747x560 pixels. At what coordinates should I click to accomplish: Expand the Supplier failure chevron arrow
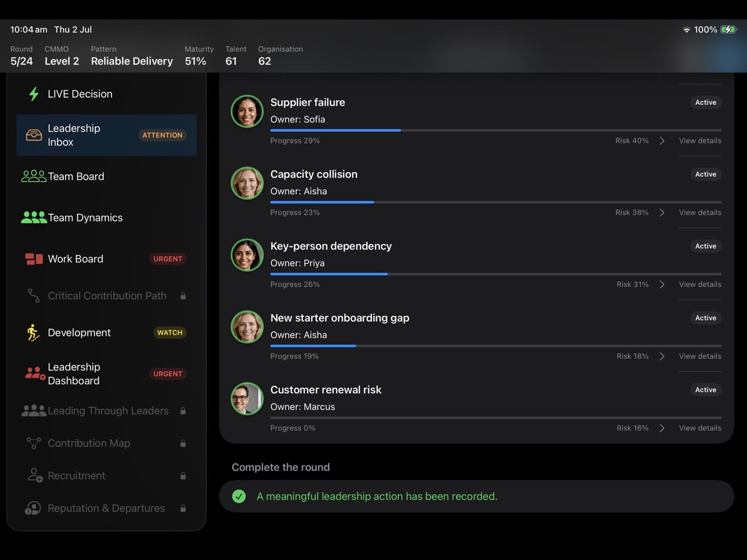[662, 140]
